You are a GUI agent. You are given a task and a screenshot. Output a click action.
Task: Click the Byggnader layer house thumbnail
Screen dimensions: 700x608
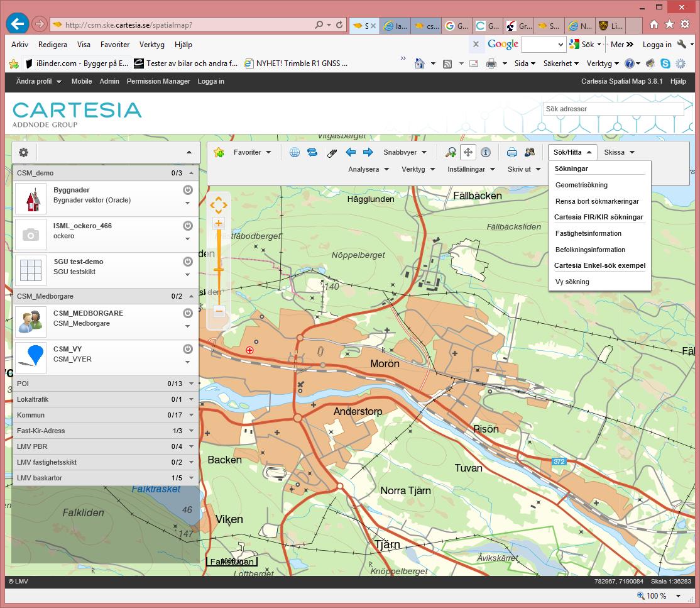[x=31, y=199]
